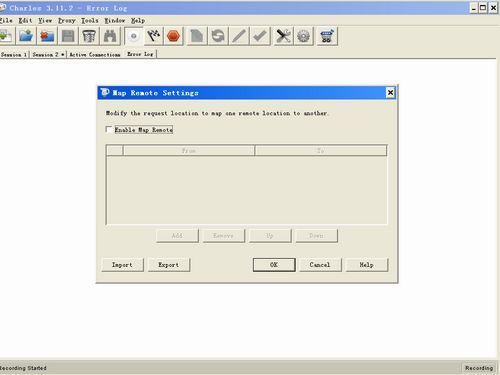Select the Error Log tab
500x375 pixels.
coord(140,54)
